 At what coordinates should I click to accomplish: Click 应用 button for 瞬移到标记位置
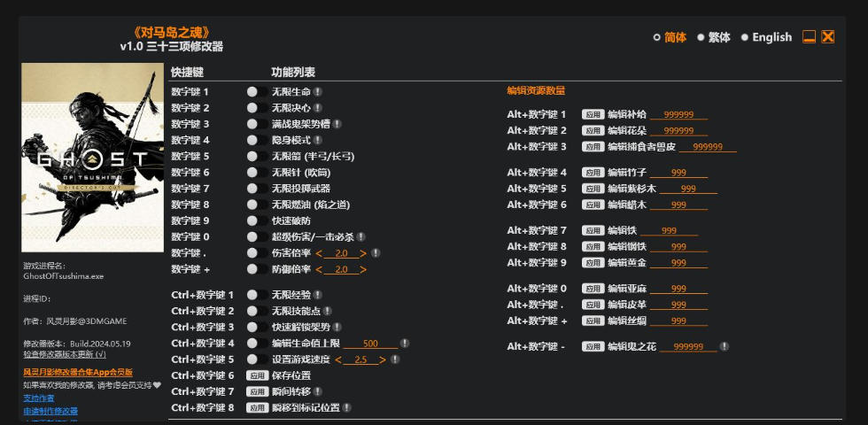[258, 407]
